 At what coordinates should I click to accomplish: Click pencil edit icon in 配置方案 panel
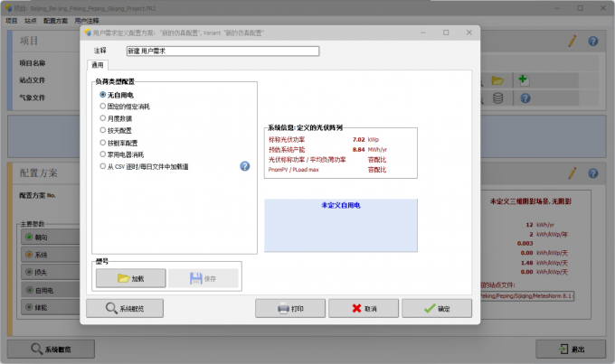pos(572,173)
